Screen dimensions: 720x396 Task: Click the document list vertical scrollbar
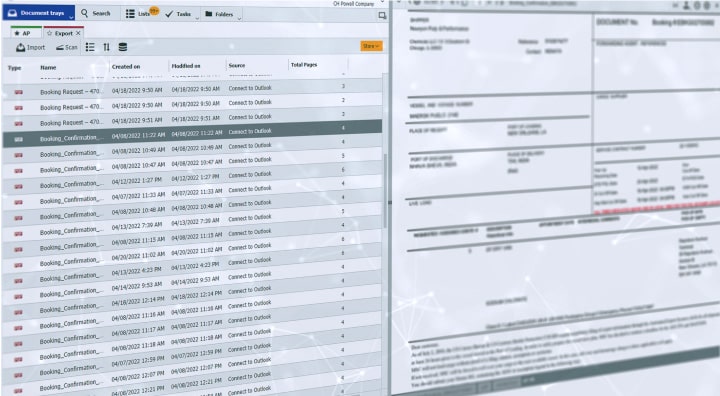click(385, 191)
